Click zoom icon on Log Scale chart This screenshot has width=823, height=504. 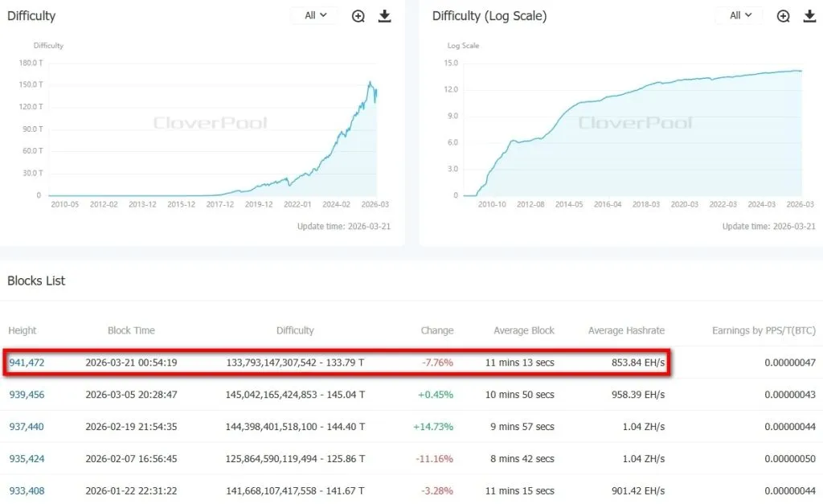click(784, 16)
